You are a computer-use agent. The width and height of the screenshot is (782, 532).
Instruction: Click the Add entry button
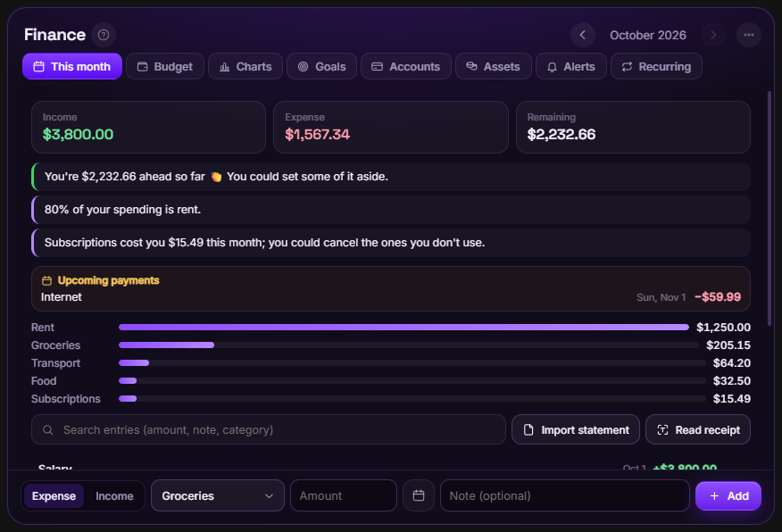728,496
